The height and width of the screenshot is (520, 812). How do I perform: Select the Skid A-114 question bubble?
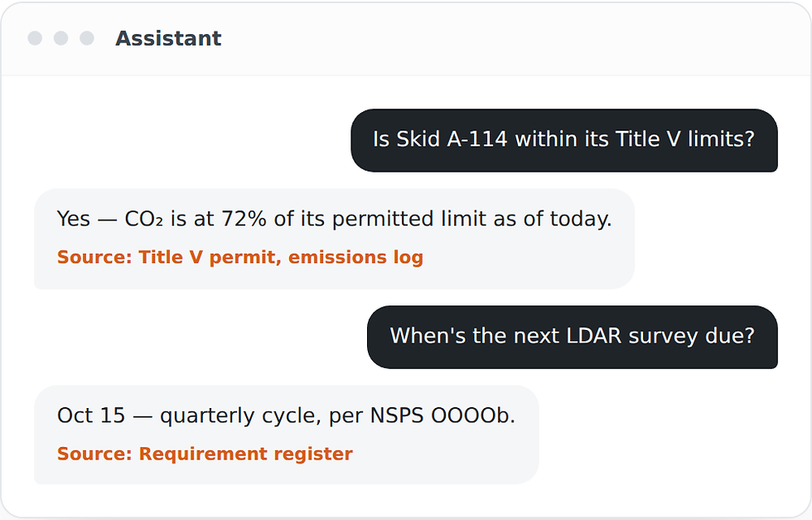pos(564,140)
